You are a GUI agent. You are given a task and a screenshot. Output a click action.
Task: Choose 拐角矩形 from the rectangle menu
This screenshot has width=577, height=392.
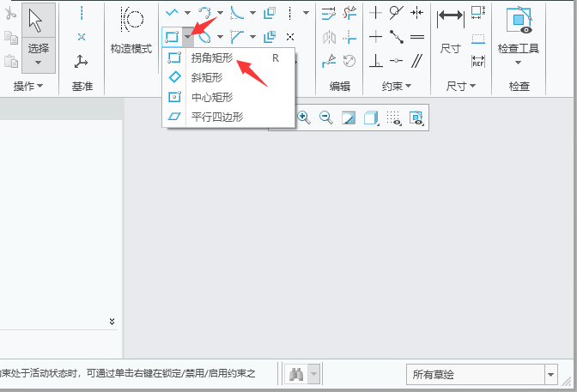coord(228,58)
